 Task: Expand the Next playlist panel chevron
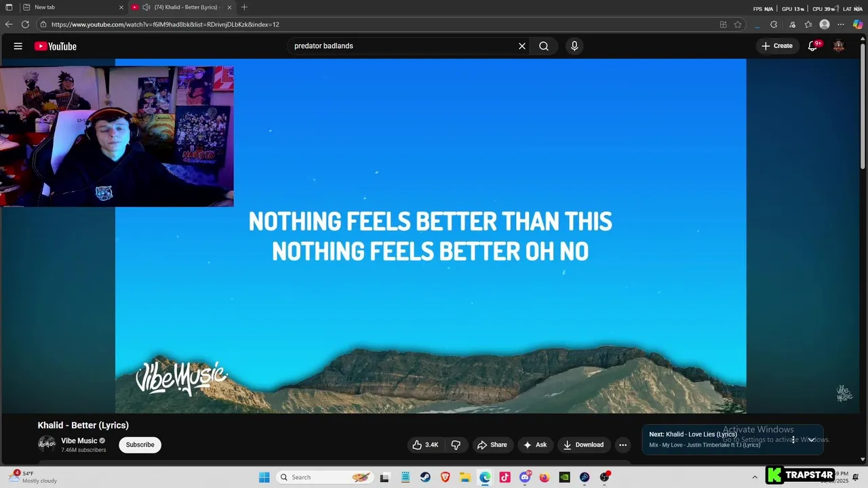pos(811,439)
